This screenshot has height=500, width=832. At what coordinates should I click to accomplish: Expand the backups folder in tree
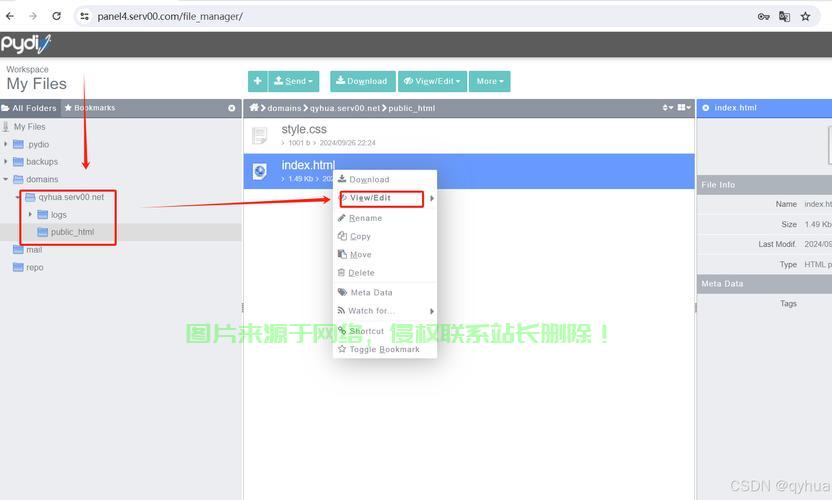click(6, 162)
